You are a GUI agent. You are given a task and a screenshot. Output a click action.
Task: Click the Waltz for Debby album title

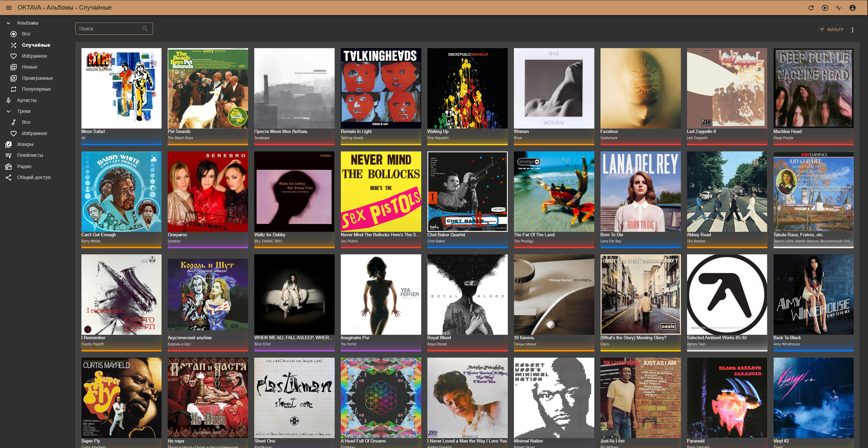click(270, 235)
